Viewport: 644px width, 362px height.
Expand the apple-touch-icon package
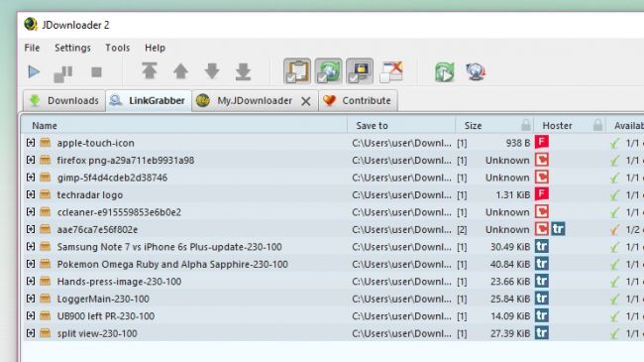31,143
